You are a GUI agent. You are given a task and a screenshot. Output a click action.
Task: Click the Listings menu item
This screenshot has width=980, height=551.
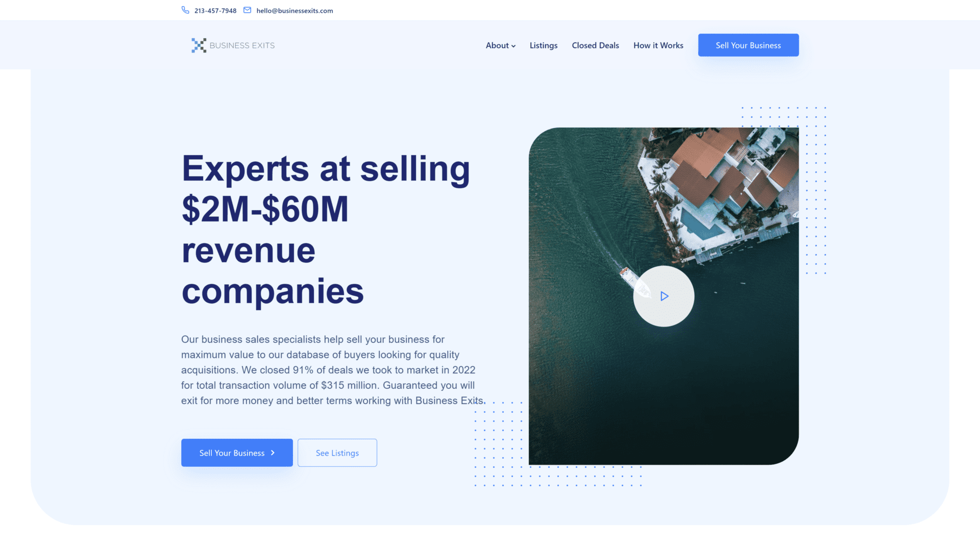tap(543, 44)
